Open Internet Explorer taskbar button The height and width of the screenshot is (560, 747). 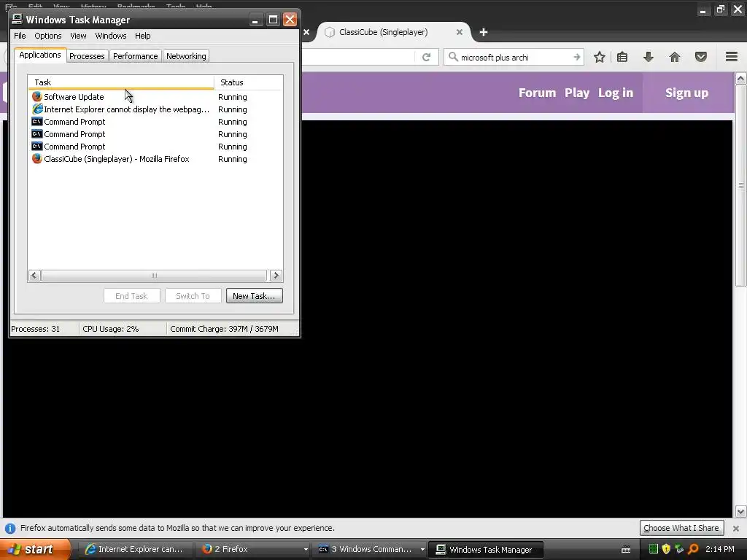click(x=135, y=549)
